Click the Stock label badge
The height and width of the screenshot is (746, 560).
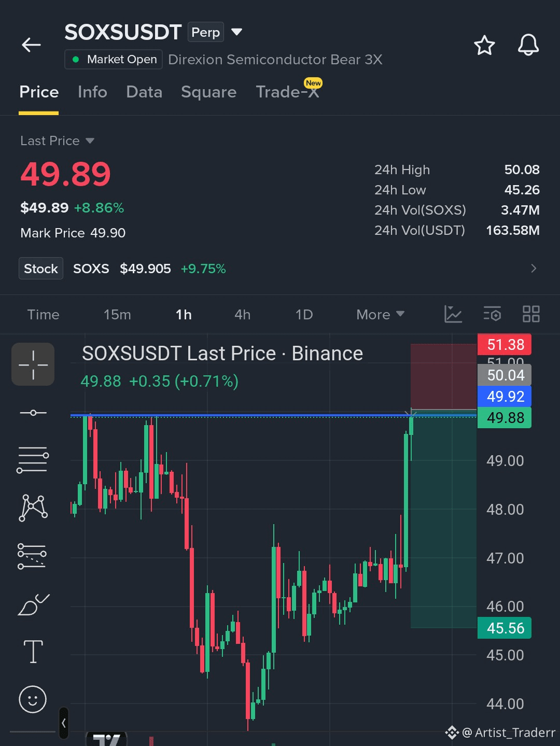[41, 269]
